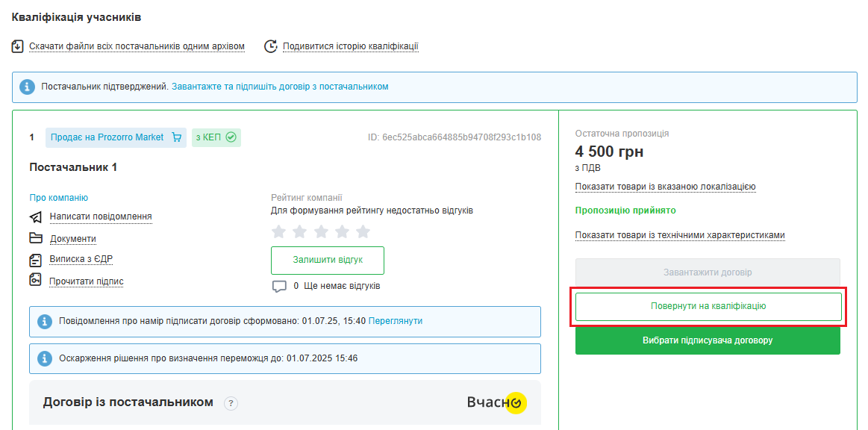Click 'Повернути на кваліфікацію' button
868x430 pixels.
tap(708, 306)
